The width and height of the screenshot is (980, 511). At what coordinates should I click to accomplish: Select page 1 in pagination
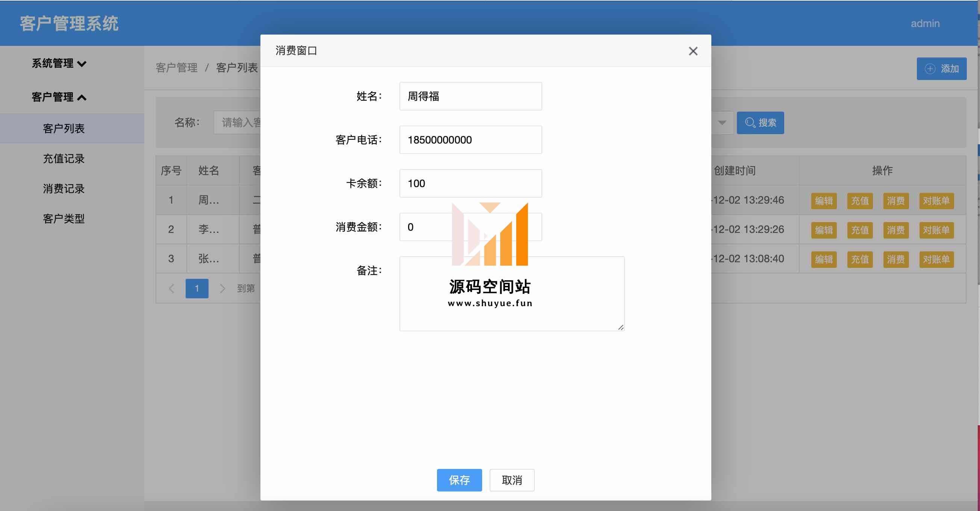tap(197, 289)
